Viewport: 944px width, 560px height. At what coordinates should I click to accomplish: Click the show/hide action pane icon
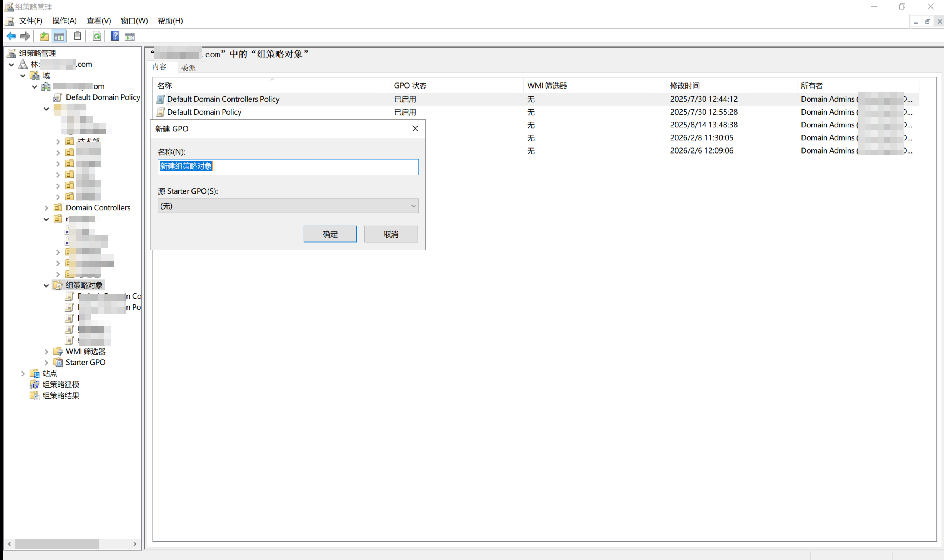129,36
